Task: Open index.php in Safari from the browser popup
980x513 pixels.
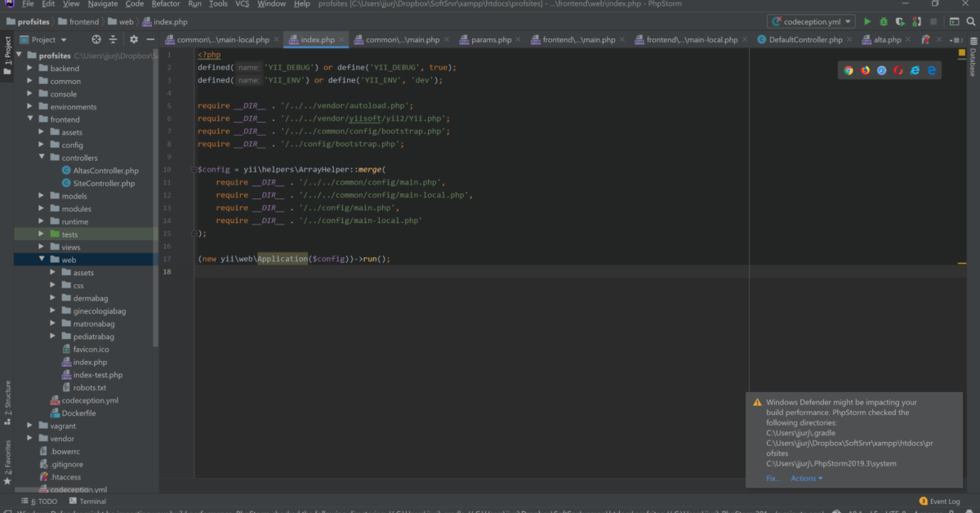Action: pos(882,71)
